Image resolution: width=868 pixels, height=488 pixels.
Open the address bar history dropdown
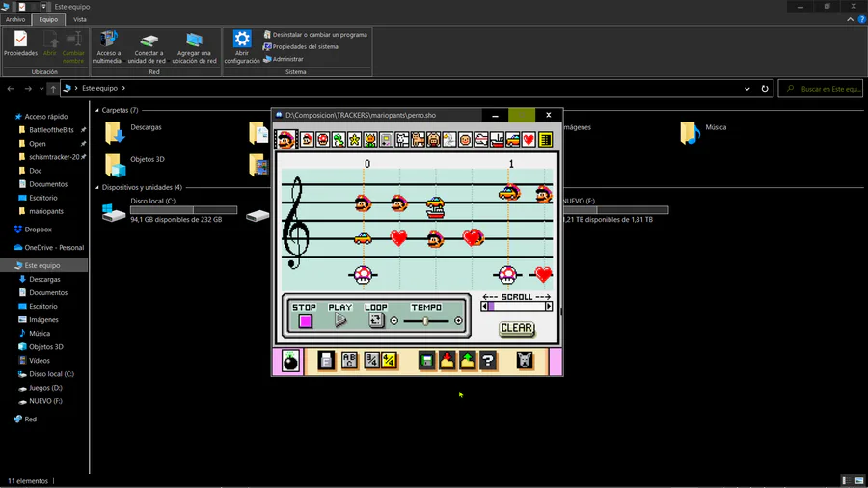pyautogui.click(x=746, y=89)
